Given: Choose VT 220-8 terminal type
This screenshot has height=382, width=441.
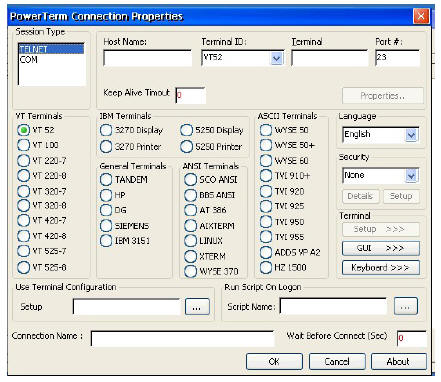Looking at the screenshot, I should tap(23, 175).
